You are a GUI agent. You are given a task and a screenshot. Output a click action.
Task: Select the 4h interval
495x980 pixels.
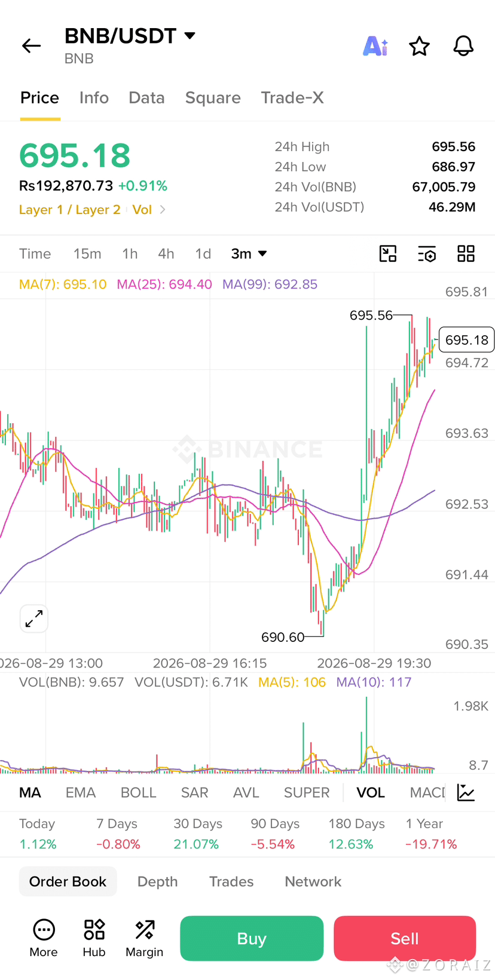pyautogui.click(x=166, y=254)
